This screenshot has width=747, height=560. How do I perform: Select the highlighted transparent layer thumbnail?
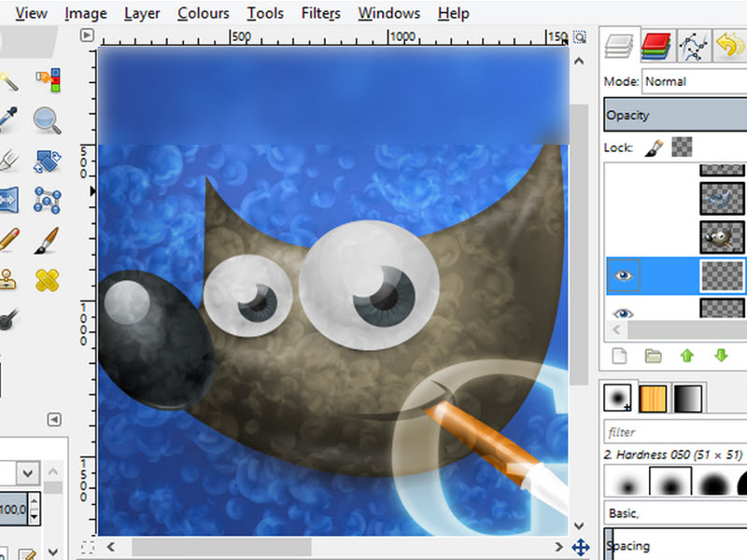(722, 275)
